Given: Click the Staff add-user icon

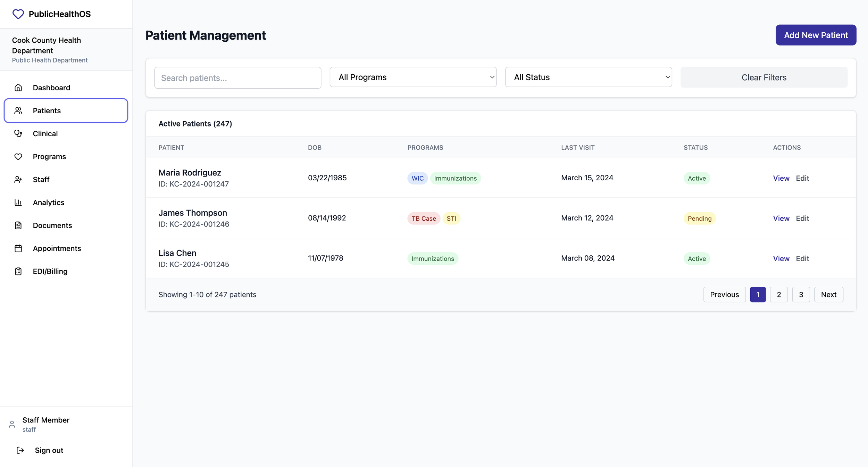Looking at the screenshot, I should click(18, 180).
